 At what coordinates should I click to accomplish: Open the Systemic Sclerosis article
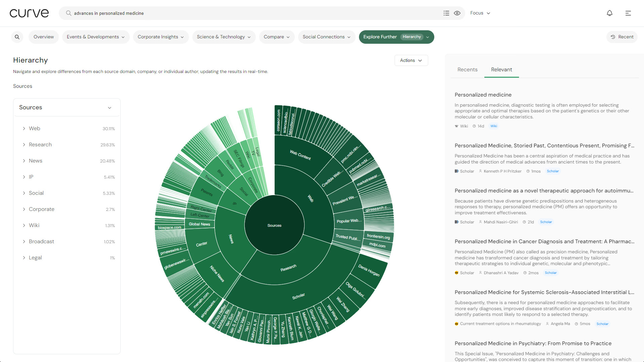click(545, 292)
